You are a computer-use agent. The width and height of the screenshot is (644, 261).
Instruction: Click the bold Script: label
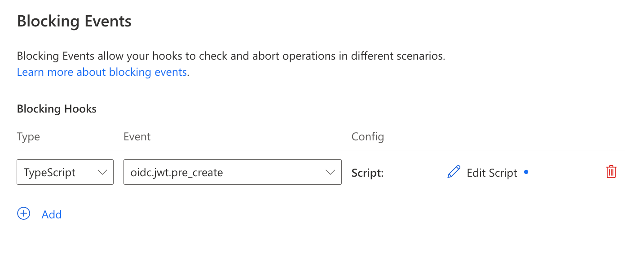367,173
